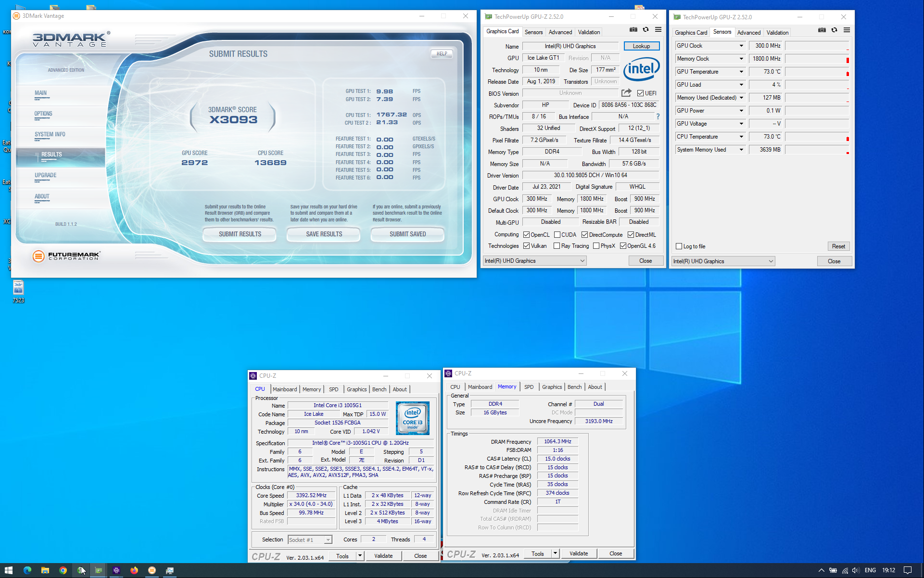Image resolution: width=924 pixels, height=578 pixels.
Task: Switch to GPU-Z via its taskbar icon
Action: [x=99, y=570]
